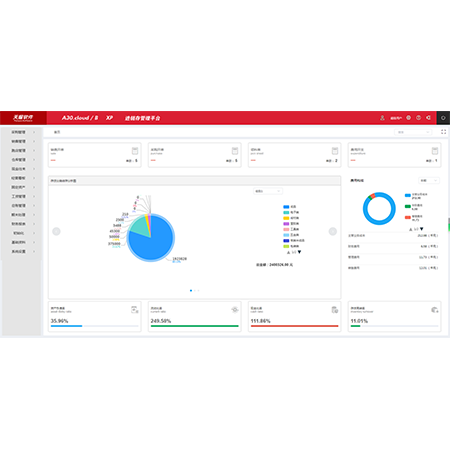Expand the last item in left sidebar menu

22,251
